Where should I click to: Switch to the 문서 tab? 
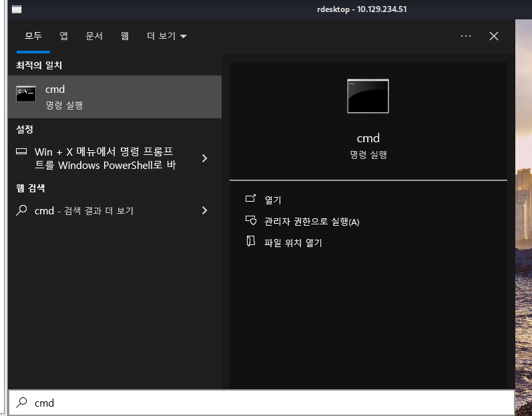94,36
